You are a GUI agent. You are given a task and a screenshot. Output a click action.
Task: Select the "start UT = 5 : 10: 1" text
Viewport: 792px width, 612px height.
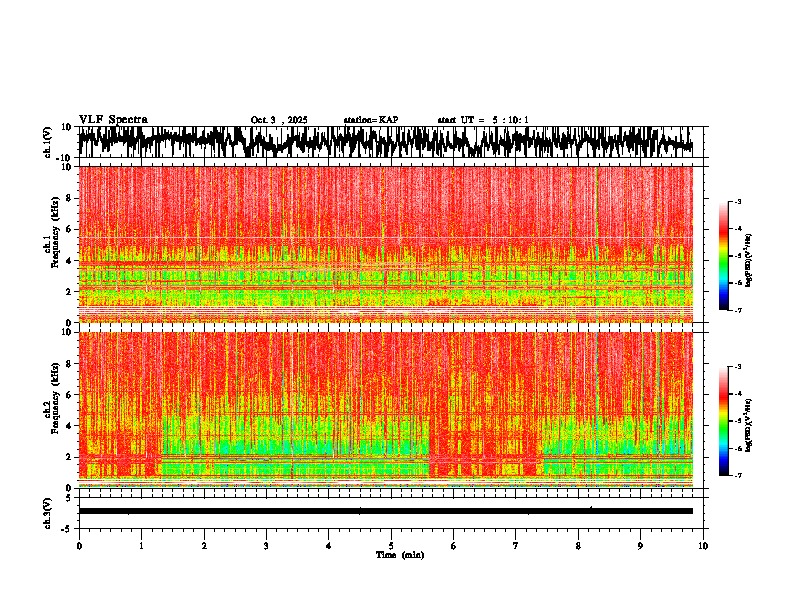pos(483,120)
